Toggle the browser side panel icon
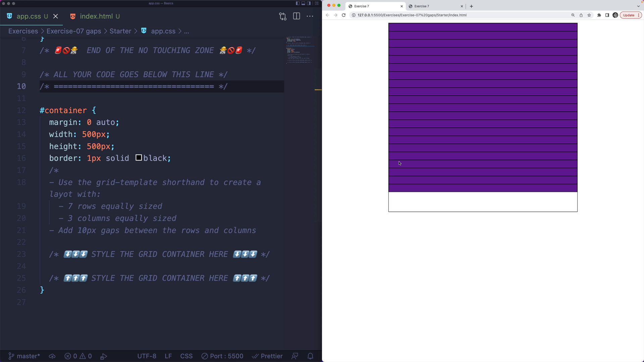 click(607, 15)
